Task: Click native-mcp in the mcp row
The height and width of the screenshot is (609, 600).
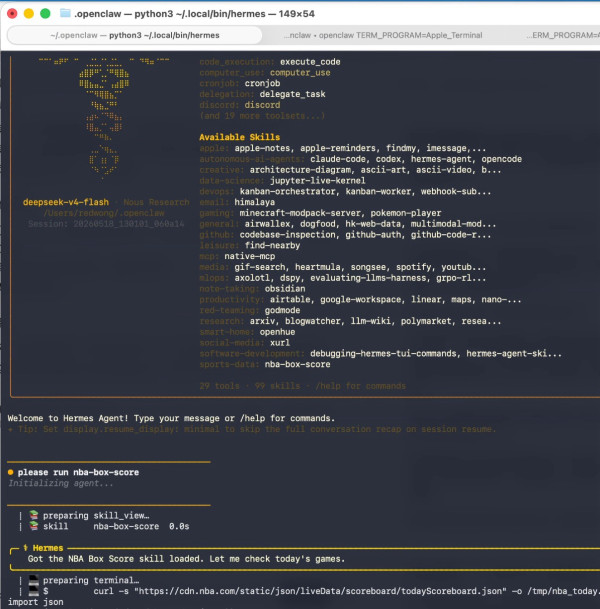Action: click(250, 256)
